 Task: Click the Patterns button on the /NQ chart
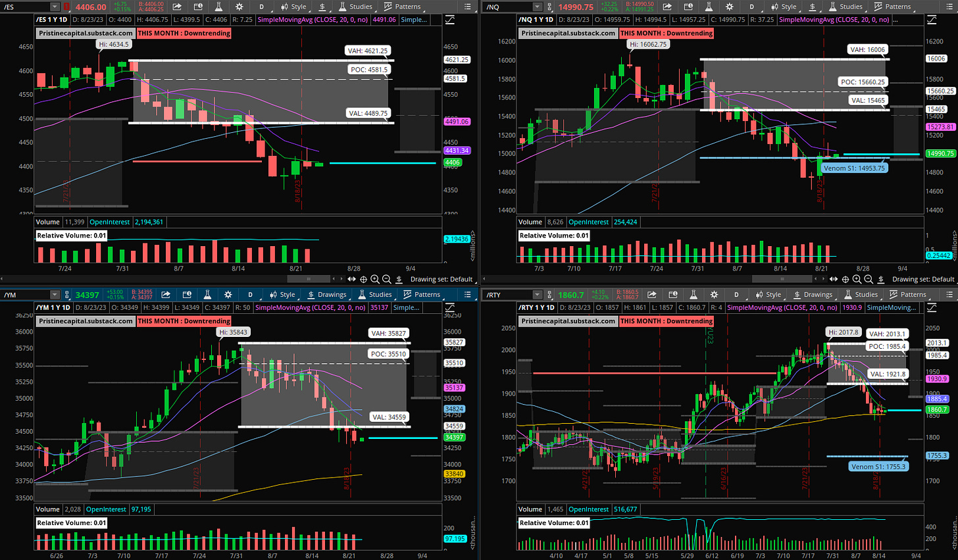pyautogui.click(x=893, y=7)
